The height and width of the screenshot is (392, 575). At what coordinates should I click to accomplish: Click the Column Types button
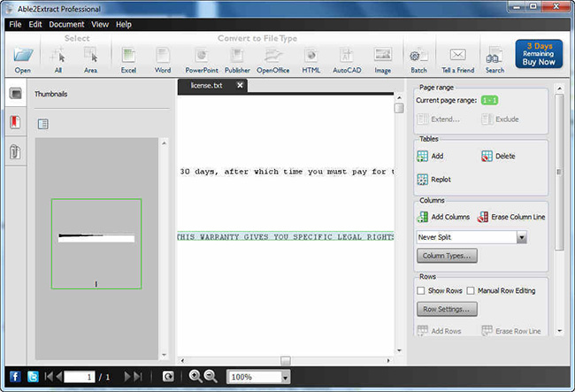click(x=447, y=256)
